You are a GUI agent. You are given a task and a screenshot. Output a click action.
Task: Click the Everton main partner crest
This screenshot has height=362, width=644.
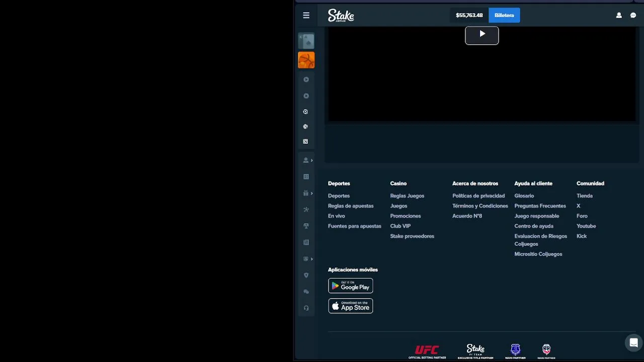click(x=515, y=351)
